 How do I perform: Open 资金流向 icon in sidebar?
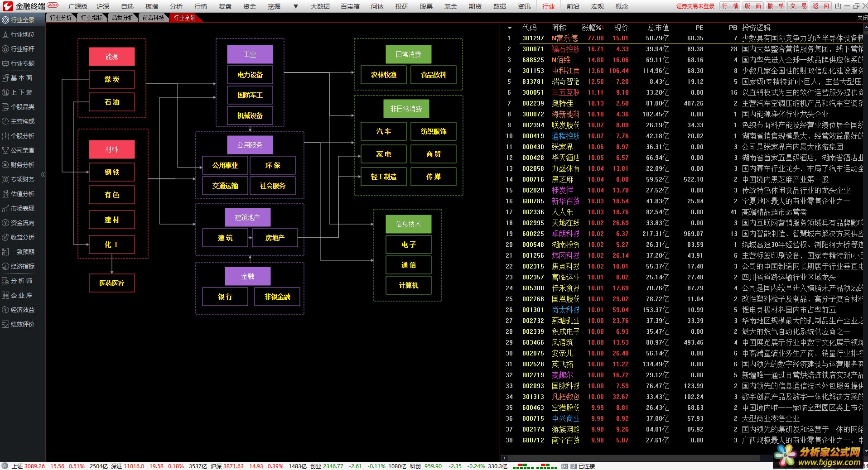pos(5,223)
